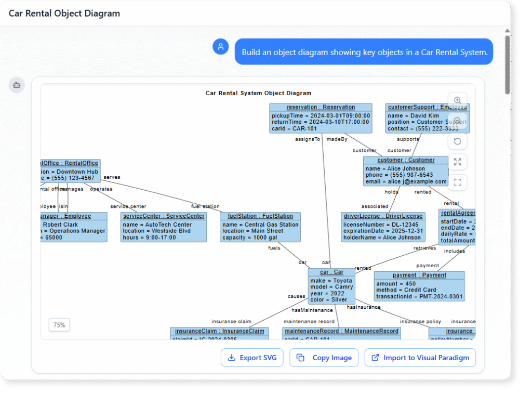Select the customerSupport : Employee object title

(x=427, y=107)
